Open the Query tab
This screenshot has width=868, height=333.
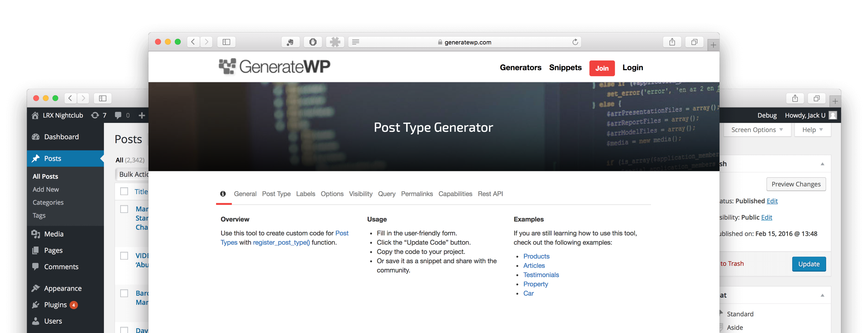click(x=387, y=194)
